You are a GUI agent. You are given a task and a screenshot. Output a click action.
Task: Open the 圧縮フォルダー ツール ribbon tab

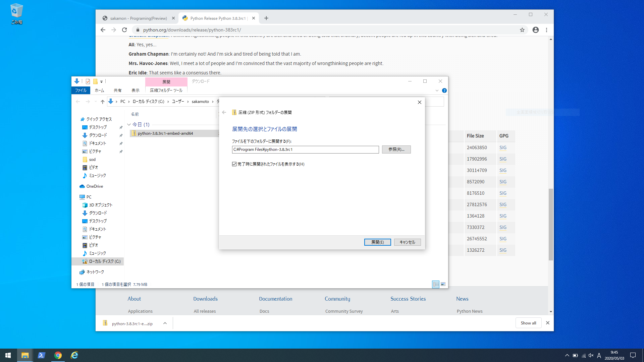(x=166, y=90)
